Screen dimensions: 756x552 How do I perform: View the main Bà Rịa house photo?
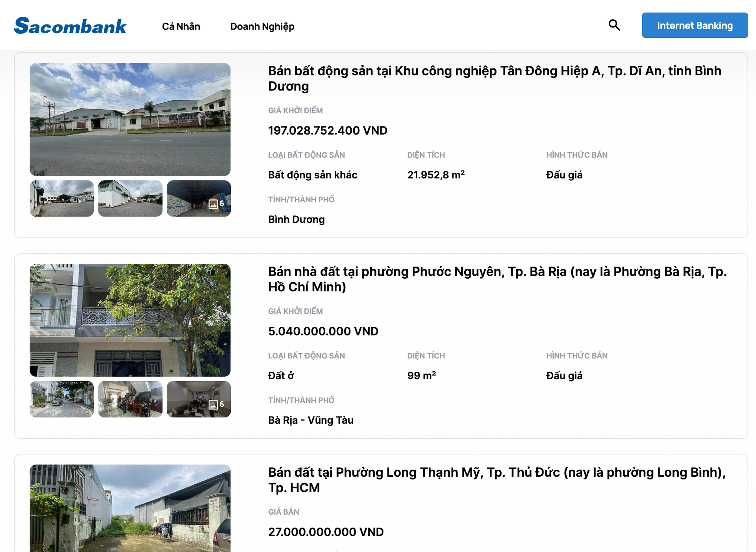pyautogui.click(x=130, y=320)
